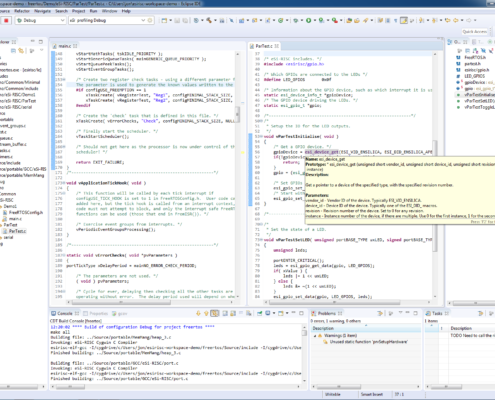
Task: Open the dropdown arrow beside green Run button
Action: [x=315, y=20]
